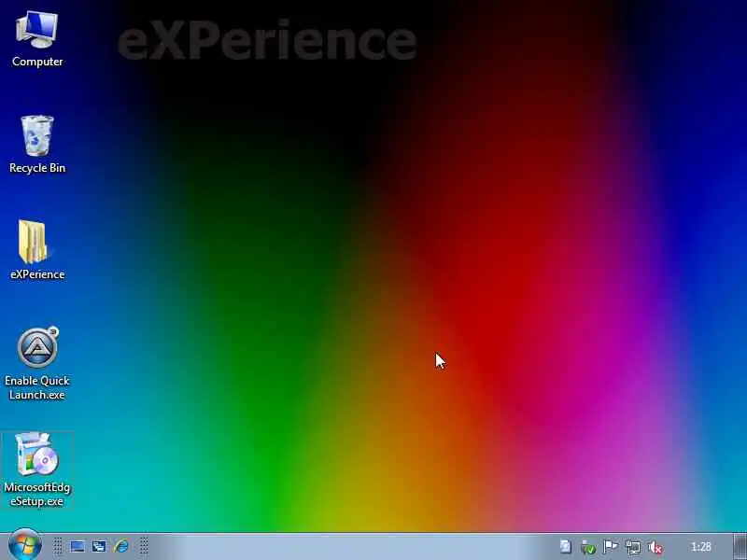Click the 'Enable Quick Launch.exe' label text
The image size is (747, 560).
(x=37, y=387)
